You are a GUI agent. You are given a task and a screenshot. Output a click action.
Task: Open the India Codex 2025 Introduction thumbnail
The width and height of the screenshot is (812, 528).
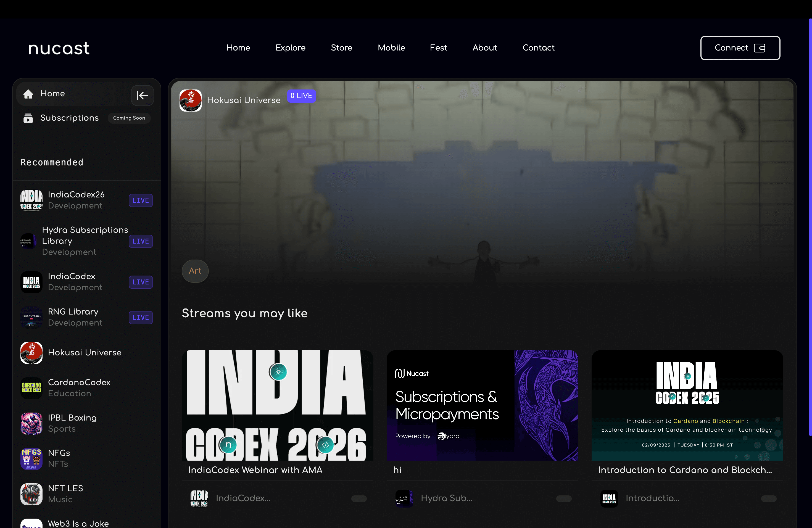coord(687,405)
